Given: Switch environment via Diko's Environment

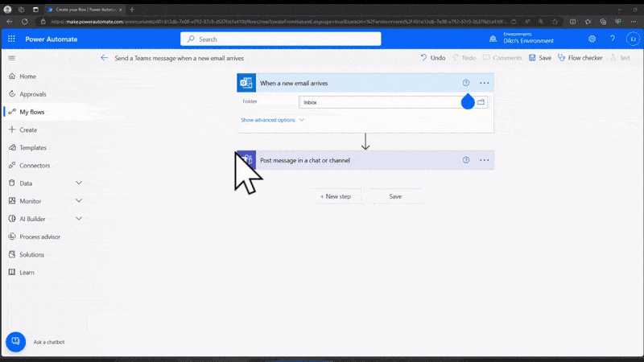Looking at the screenshot, I should (528, 41).
